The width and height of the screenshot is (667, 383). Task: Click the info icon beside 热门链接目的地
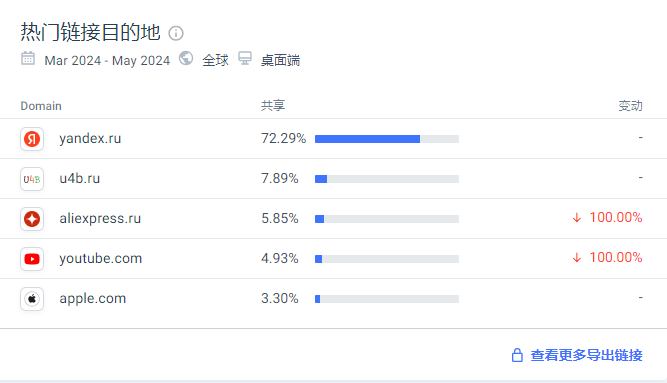click(176, 33)
